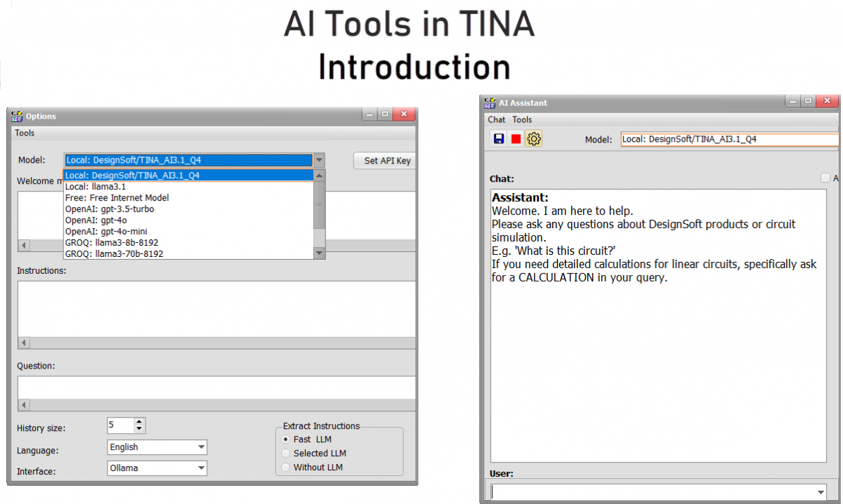Click the model list scrollbar down arrow
Viewport: 843px width, 504px height.
click(320, 253)
